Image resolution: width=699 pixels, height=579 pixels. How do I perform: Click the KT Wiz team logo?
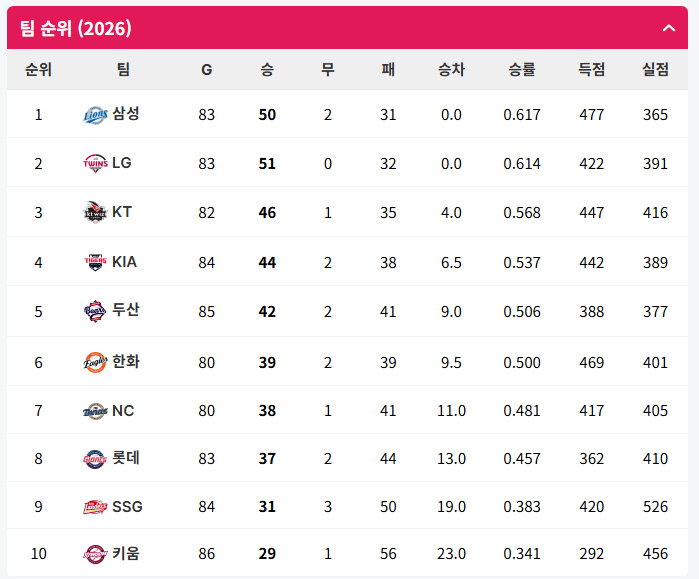[95, 212]
